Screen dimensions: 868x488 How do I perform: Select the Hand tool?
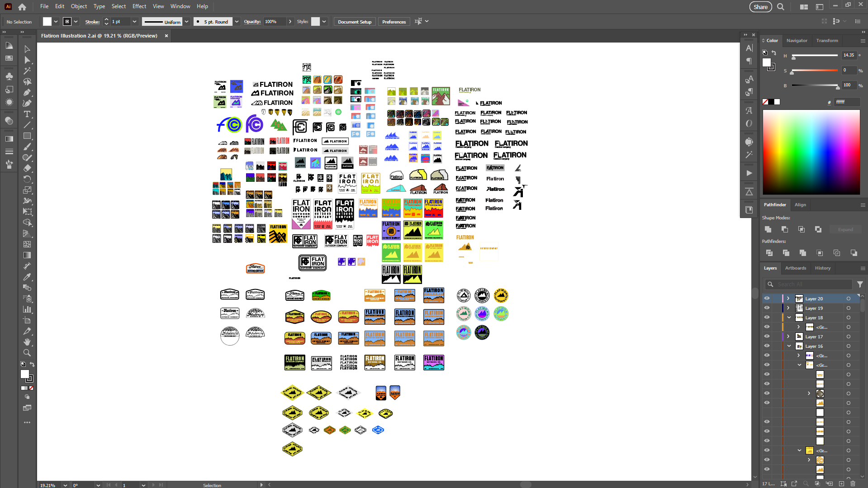coord(27,342)
